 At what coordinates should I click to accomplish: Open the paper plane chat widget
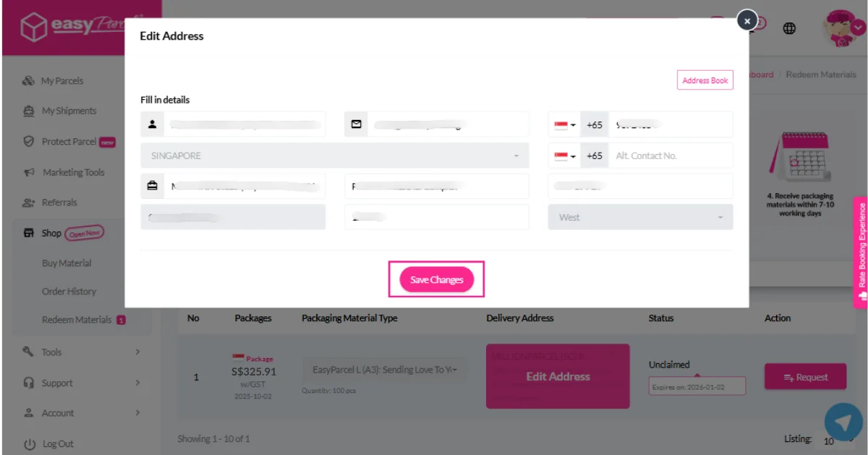click(x=843, y=423)
